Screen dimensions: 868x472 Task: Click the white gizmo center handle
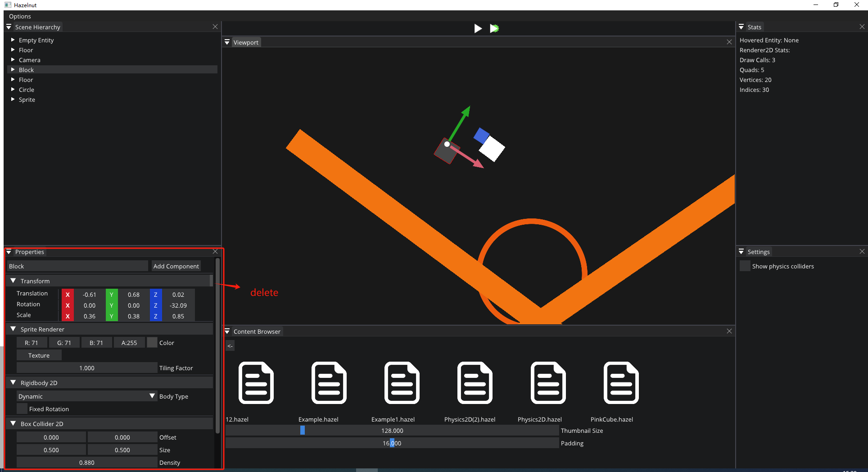pos(447,144)
